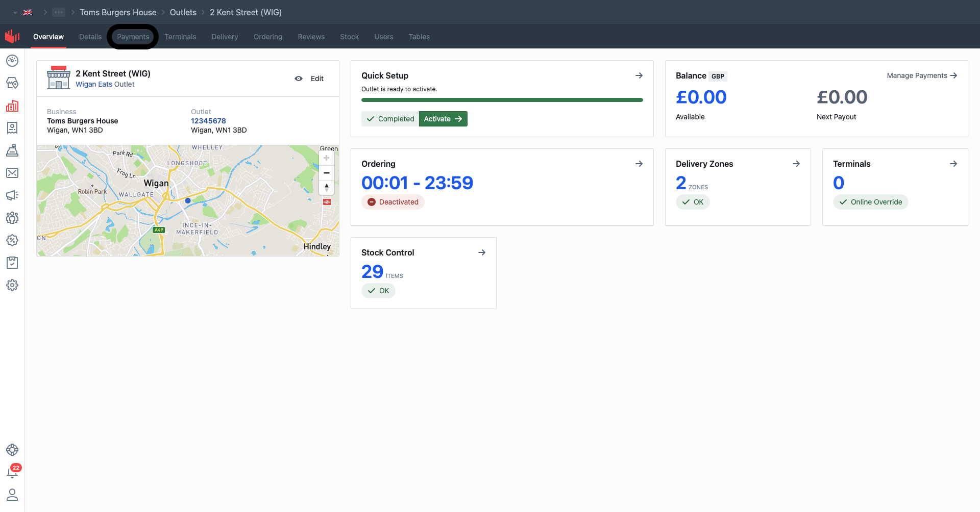980x512 pixels.
Task: Click the Quick Setup green progress bar
Action: 502,100
